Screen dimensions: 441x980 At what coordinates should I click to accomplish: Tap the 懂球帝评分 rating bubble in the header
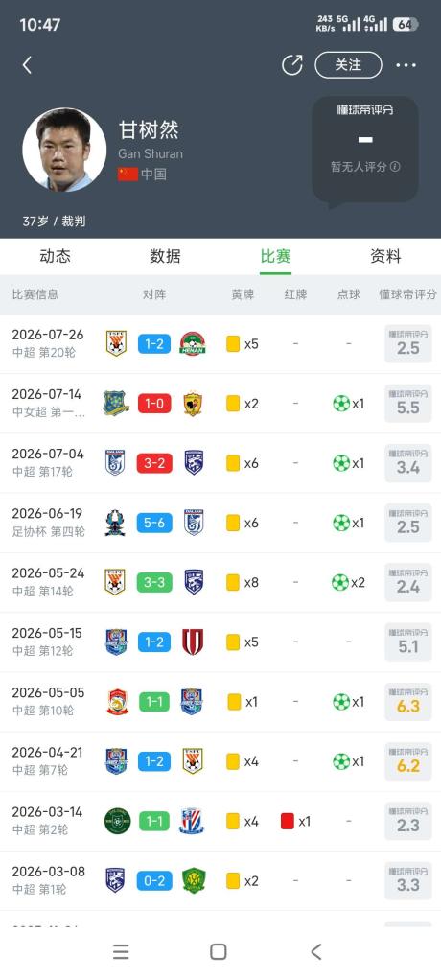pos(365,150)
